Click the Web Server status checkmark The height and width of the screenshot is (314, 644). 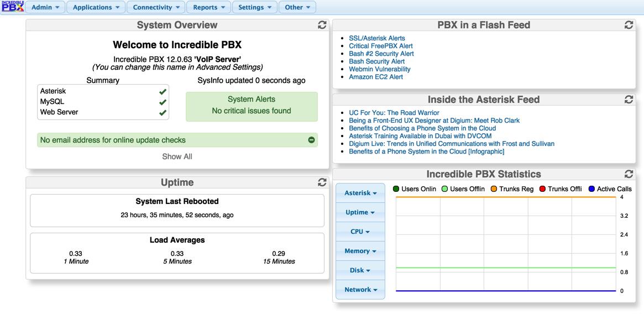click(x=163, y=112)
